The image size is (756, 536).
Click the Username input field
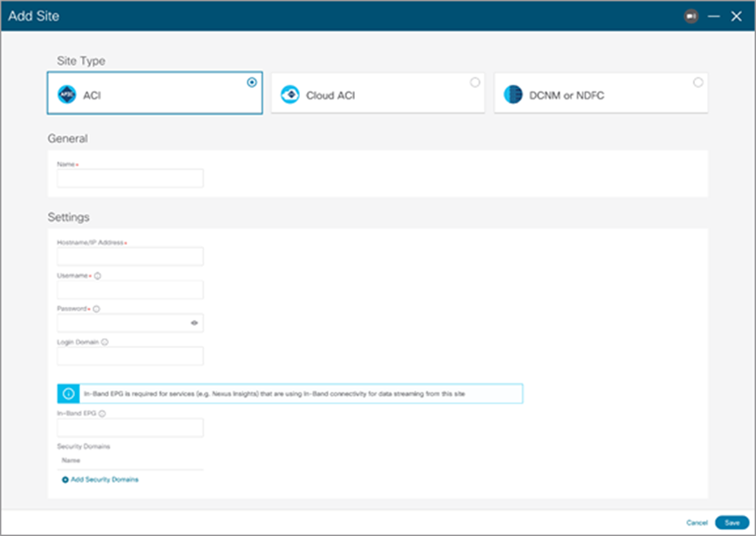click(130, 289)
